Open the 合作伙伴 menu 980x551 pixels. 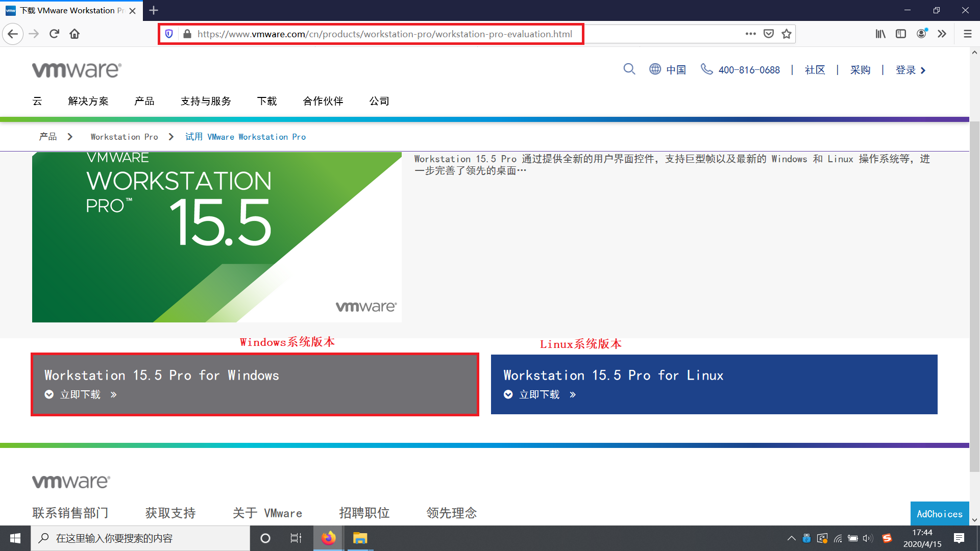pyautogui.click(x=323, y=101)
